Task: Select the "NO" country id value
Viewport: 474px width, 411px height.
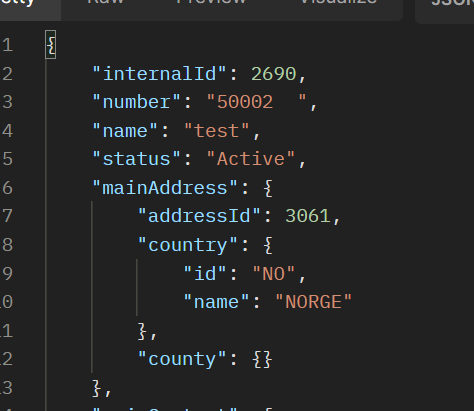Action: coord(274,274)
